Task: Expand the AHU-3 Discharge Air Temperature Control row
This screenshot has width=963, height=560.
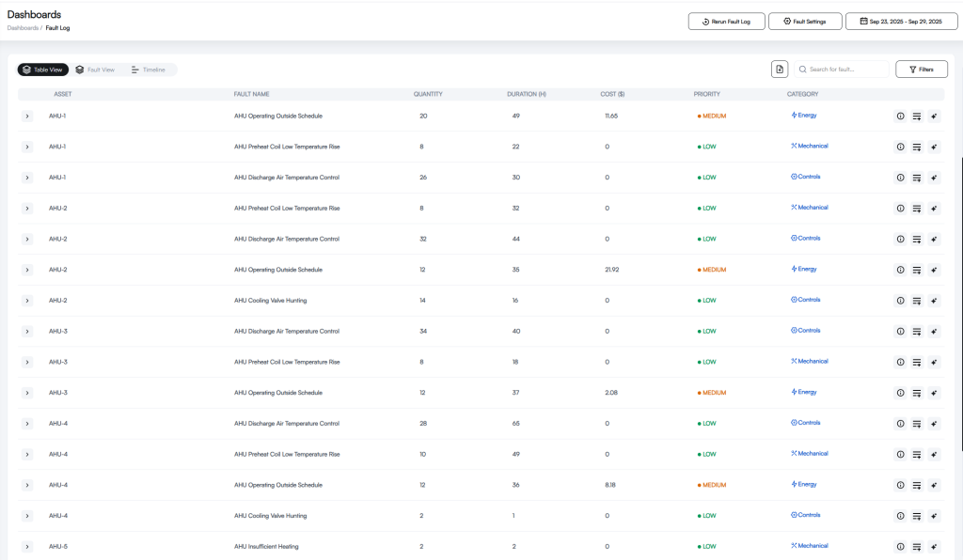Action: point(27,332)
